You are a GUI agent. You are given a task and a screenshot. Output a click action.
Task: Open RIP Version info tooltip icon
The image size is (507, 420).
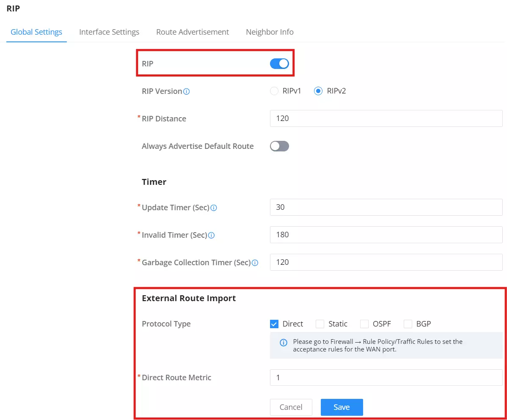187,91
